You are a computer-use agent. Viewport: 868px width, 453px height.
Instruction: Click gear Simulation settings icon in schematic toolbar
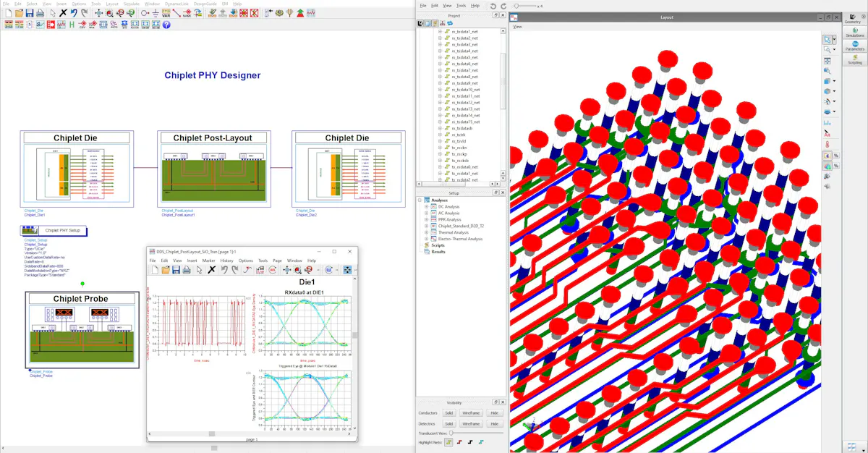pyautogui.click(x=278, y=13)
